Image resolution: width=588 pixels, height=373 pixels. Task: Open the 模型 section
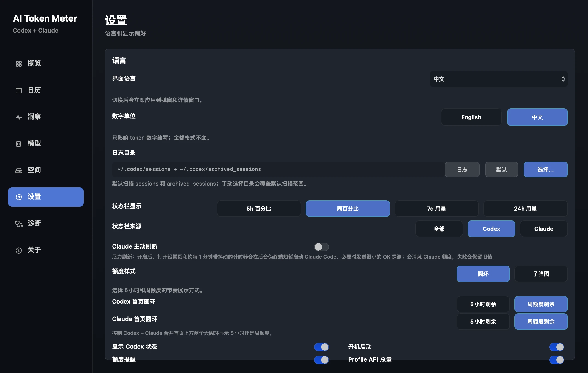46,143
